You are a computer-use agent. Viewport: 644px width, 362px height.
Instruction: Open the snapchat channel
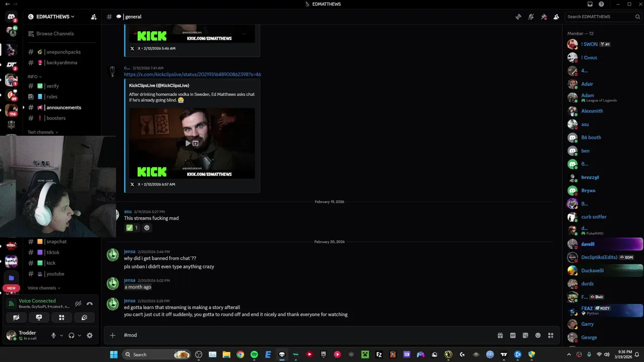pyautogui.click(x=56, y=241)
